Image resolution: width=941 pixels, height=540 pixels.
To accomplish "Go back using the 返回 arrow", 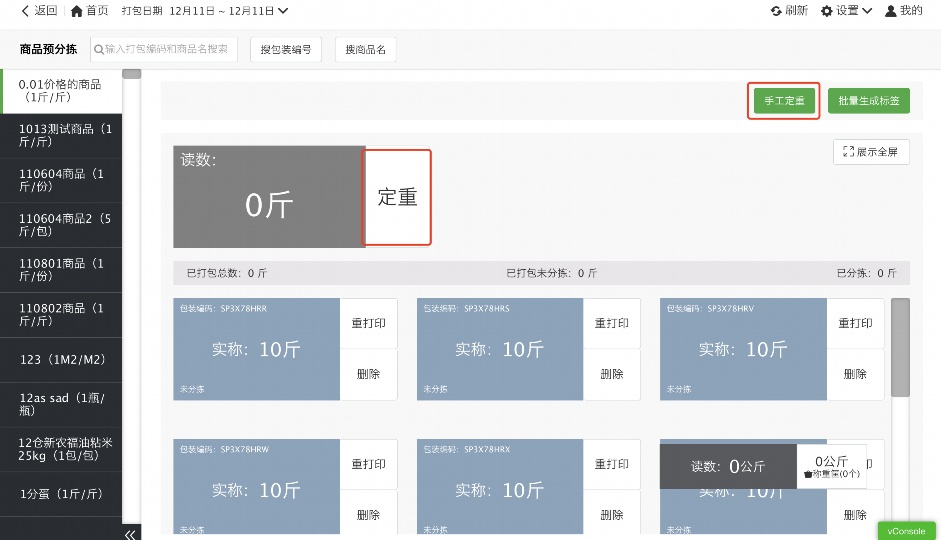I will click(39, 11).
